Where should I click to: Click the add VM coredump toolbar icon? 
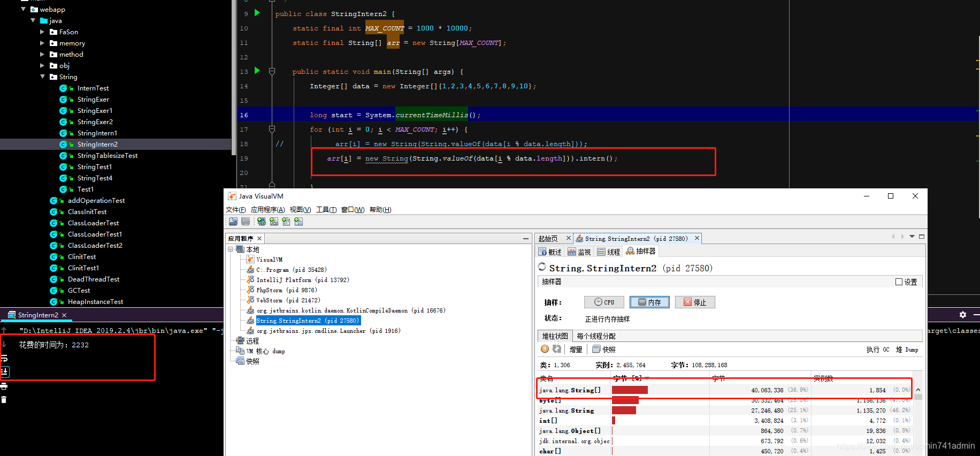coord(286,221)
